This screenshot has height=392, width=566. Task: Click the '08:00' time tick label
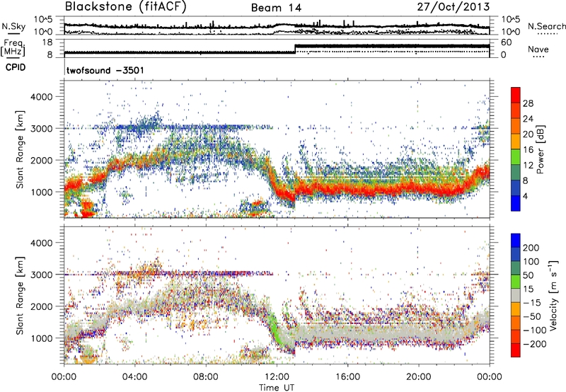pos(206,377)
